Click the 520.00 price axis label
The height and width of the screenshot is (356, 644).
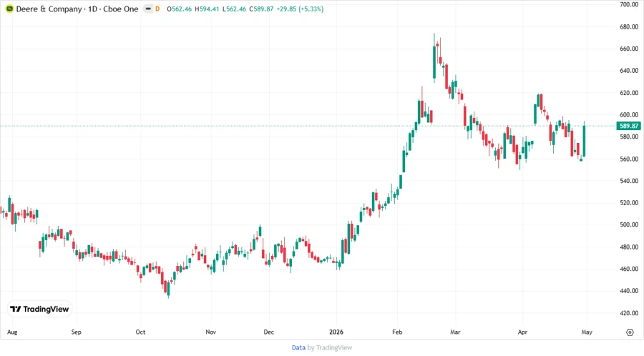tap(629, 202)
